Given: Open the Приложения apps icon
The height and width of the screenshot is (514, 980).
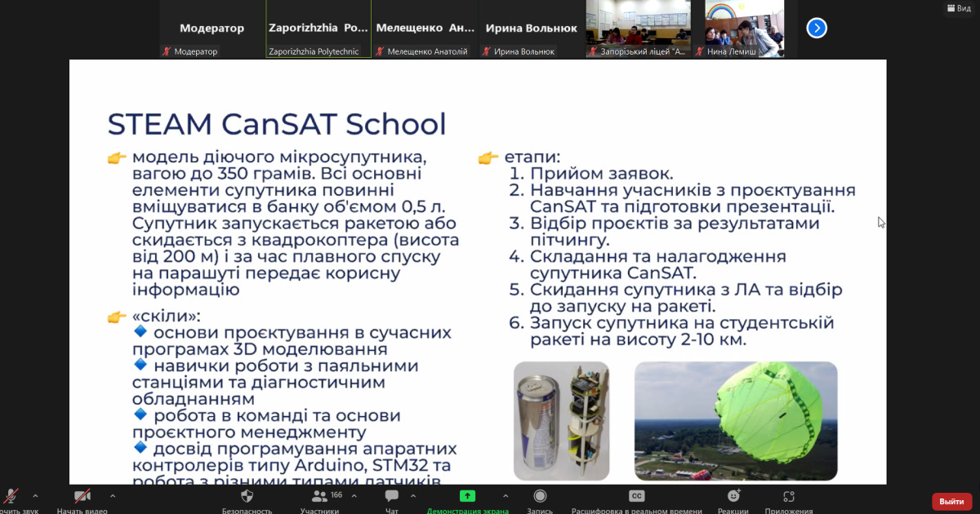Looking at the screenshot, I should [x=788, y=496].
